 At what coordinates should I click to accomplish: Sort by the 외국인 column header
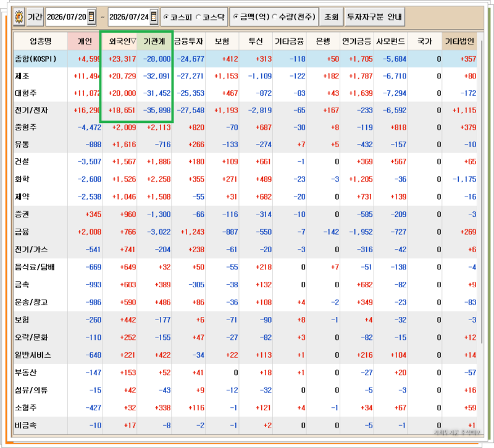coord(119,41)
